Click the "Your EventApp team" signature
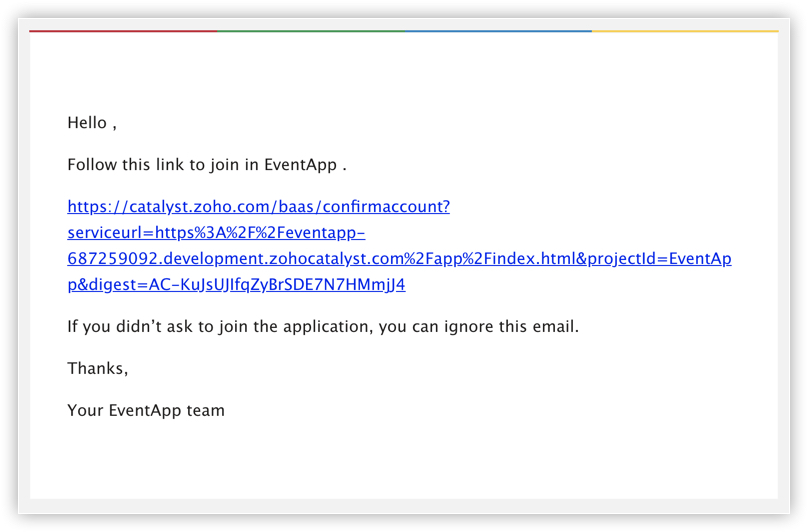Viewport: 808px width, 532px height. coord(146,411)
